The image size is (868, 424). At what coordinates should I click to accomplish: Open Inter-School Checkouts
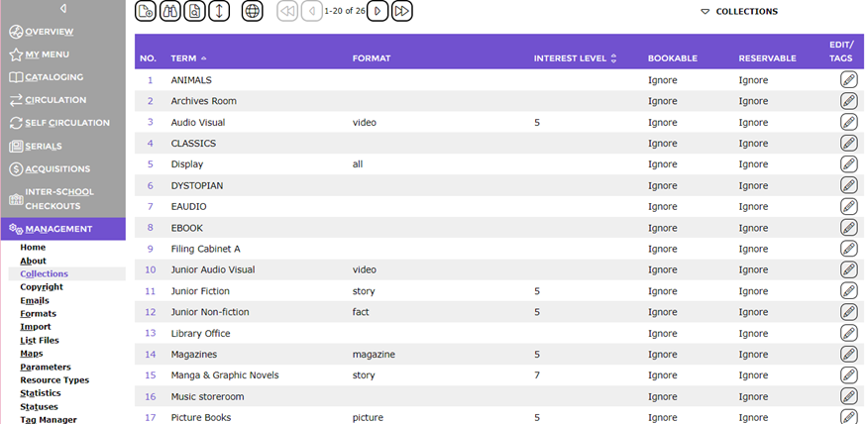(52, 199)
